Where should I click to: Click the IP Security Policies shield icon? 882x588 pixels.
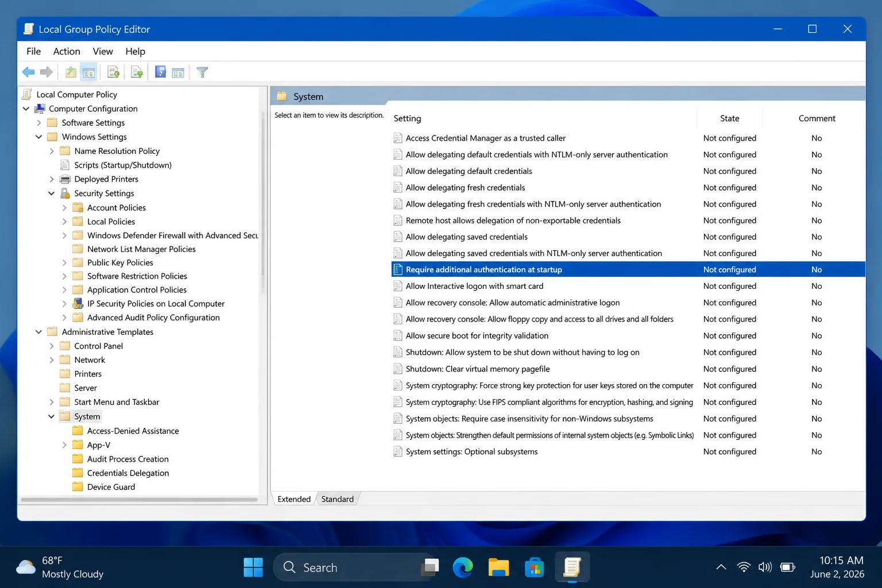click(78, 304)
